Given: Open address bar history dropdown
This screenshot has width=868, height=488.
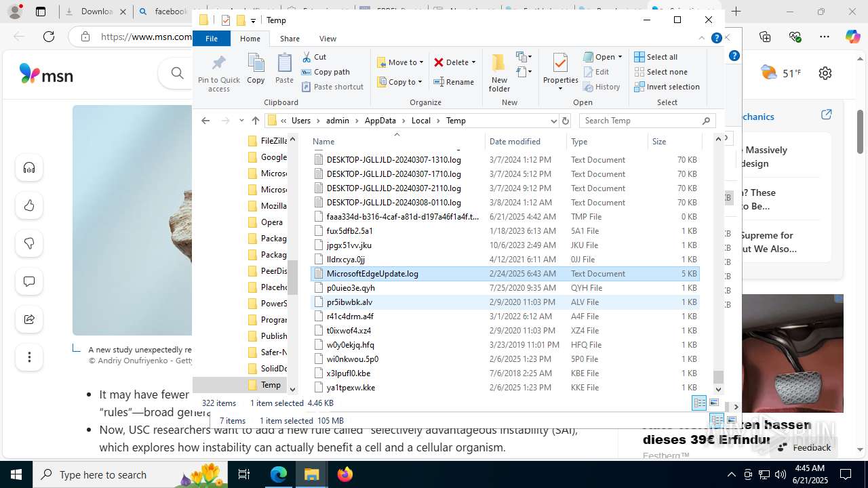Looking at the screenshot, I should (x=553, y=121).
